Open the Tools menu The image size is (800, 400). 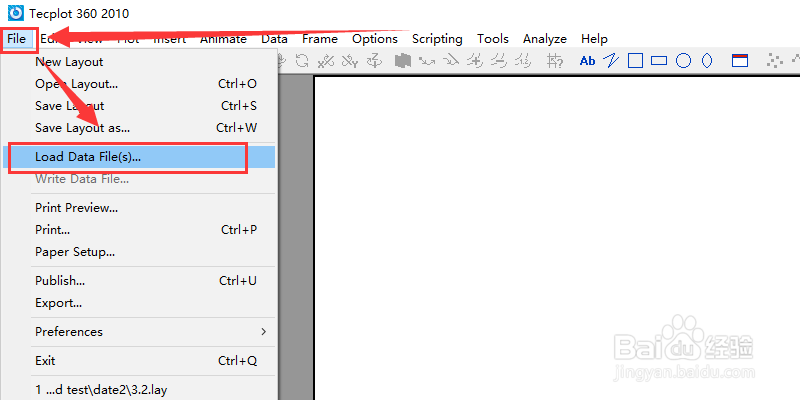[493, 39]
